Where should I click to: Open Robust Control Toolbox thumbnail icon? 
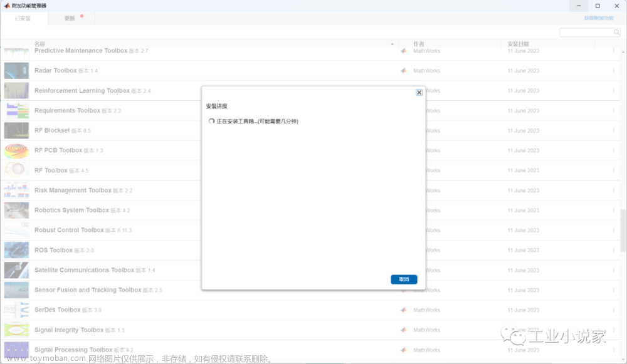click(x=16, y=231)
